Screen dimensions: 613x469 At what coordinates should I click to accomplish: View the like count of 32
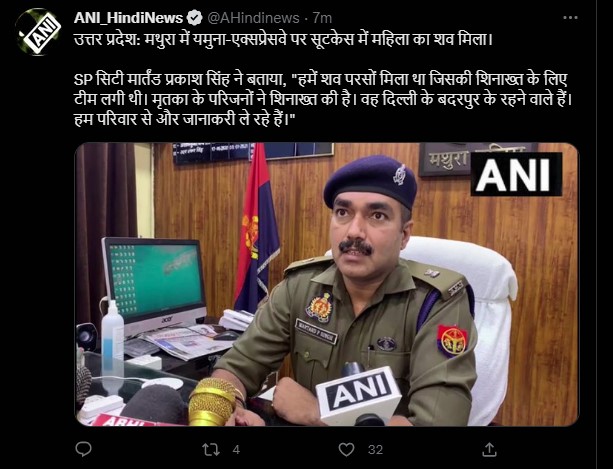click(x=375, y=449)
